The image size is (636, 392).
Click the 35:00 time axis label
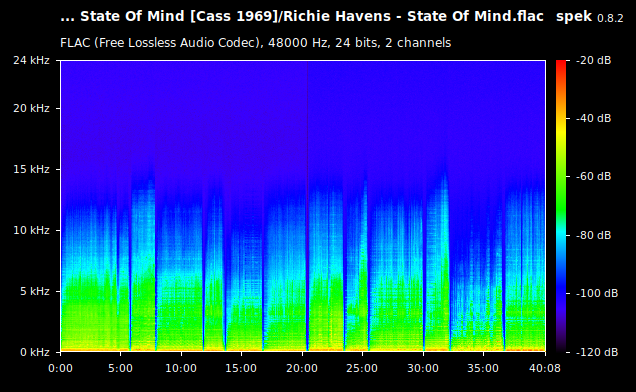[483, 368]
